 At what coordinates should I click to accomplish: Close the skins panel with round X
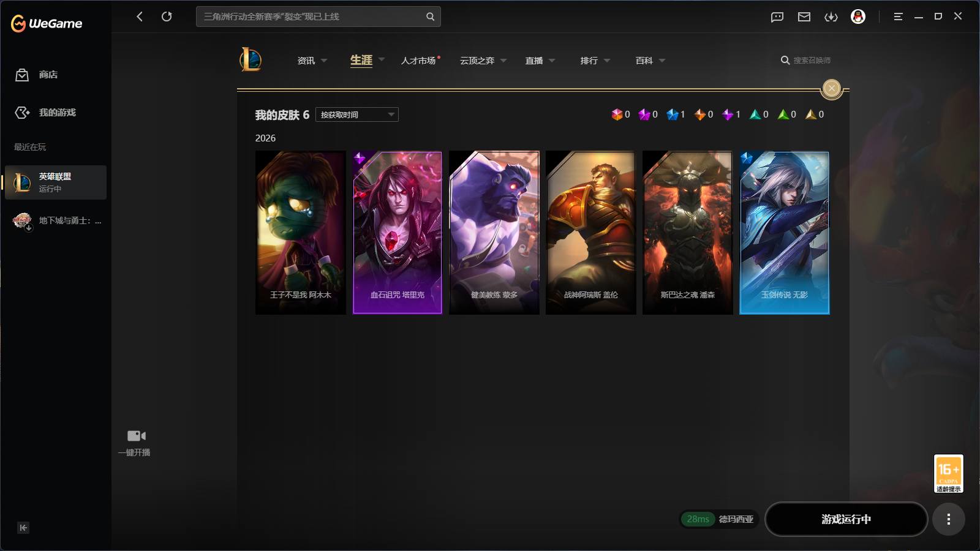click(832, 89)
